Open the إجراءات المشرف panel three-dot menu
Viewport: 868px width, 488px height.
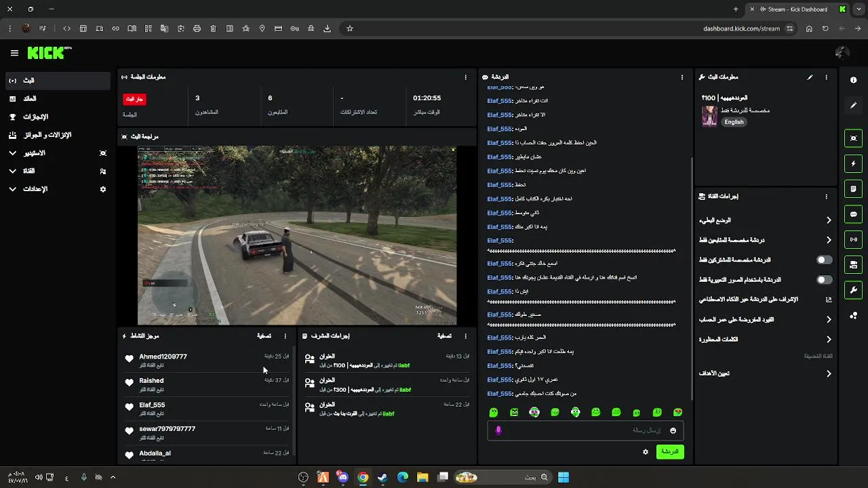(x=465, y=336)
